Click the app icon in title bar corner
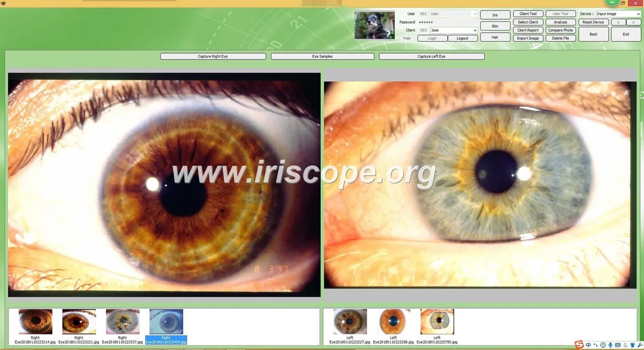The height and width of the screenshot is (350, 644). [x=3, y=3]
